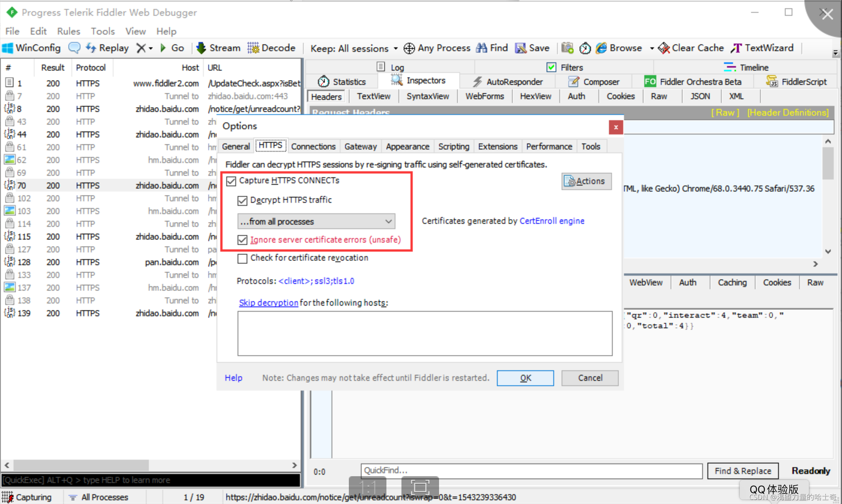Viewport: 842px width, 504px height.
Task: Click the Actions button in Options
Action: [x=586, y=181]
